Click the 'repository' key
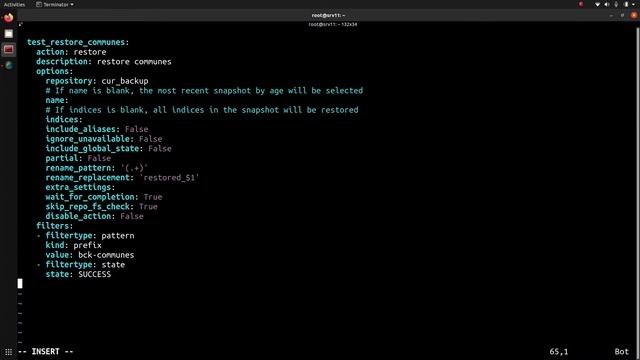 [69, 81]
